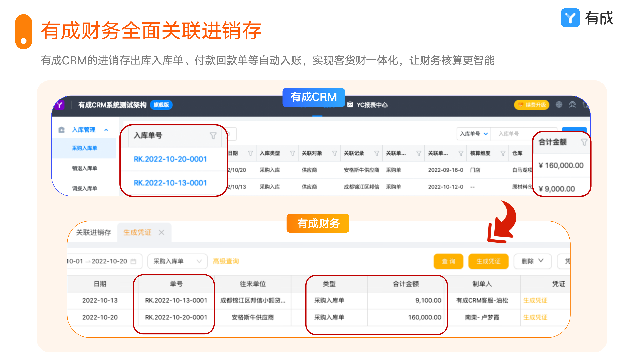Screen dimensions: 644x362
Task: Select 销退入库单 in the sidebar
Action: click(85, 168)
